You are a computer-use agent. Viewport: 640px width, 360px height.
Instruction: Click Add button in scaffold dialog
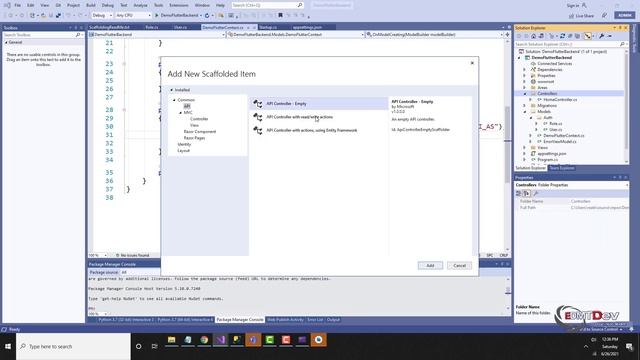[430, 266]
